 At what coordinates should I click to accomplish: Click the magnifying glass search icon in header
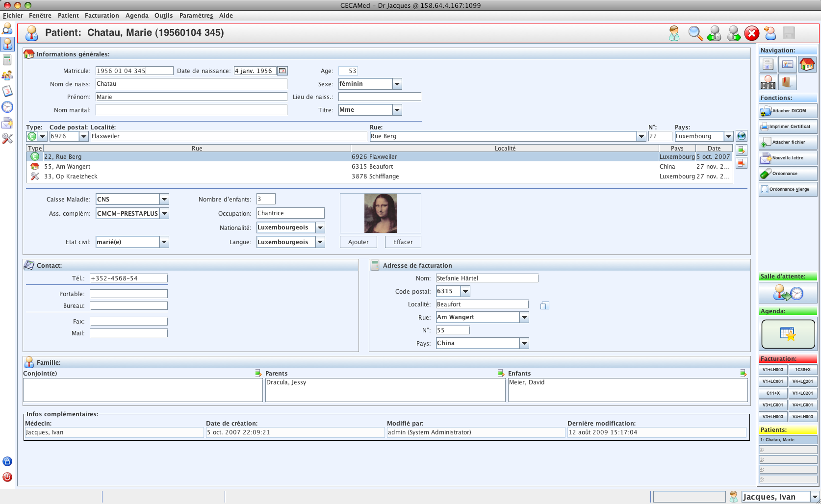(695, 33)
